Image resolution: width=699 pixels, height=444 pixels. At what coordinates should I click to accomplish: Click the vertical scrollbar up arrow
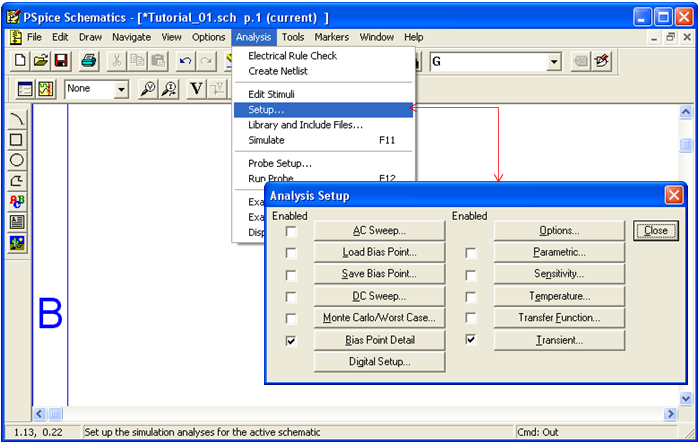(686, 112)
